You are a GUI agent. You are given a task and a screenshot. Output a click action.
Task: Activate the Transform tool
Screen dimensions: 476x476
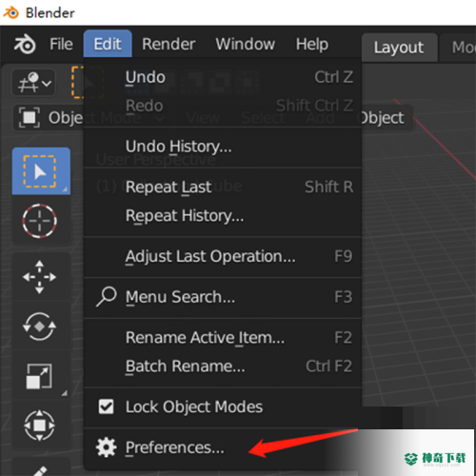(x=40, y=426)
